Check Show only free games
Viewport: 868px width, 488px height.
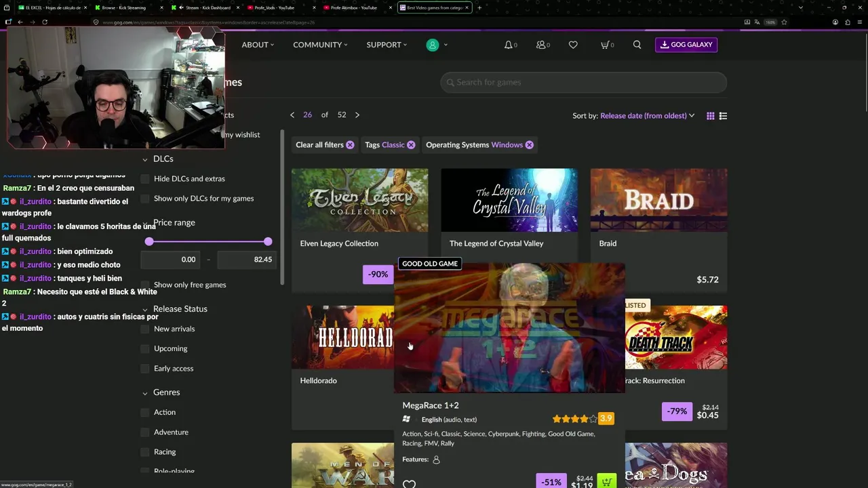[x=145, y=285]
